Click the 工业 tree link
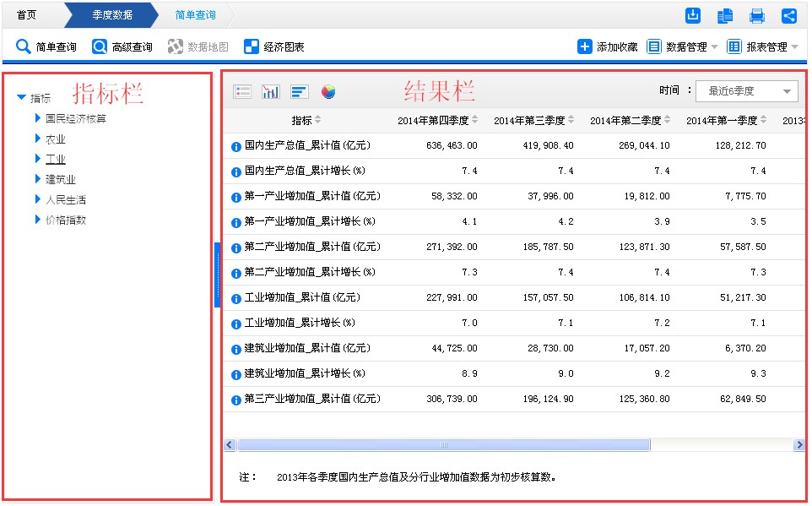 coord(56,159)
